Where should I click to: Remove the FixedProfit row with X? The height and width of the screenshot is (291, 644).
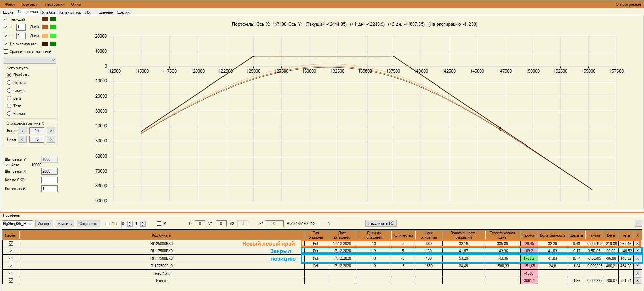(x=637, y=273)
